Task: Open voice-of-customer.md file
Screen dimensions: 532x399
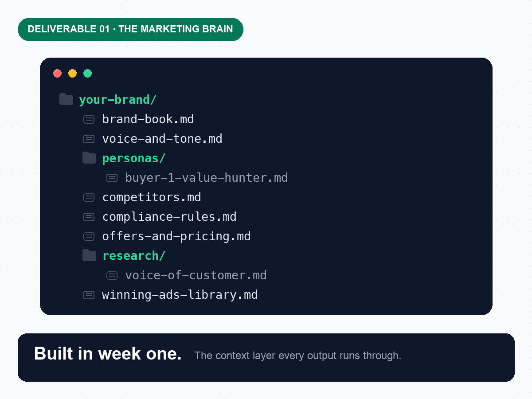Action: pos(196,275)
